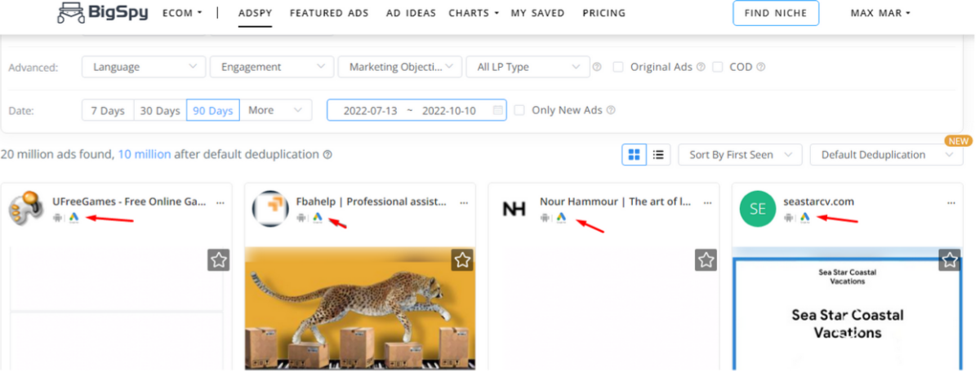Open help icon next to COD
This screenshot has width=980, height=381.
(760, 68)
